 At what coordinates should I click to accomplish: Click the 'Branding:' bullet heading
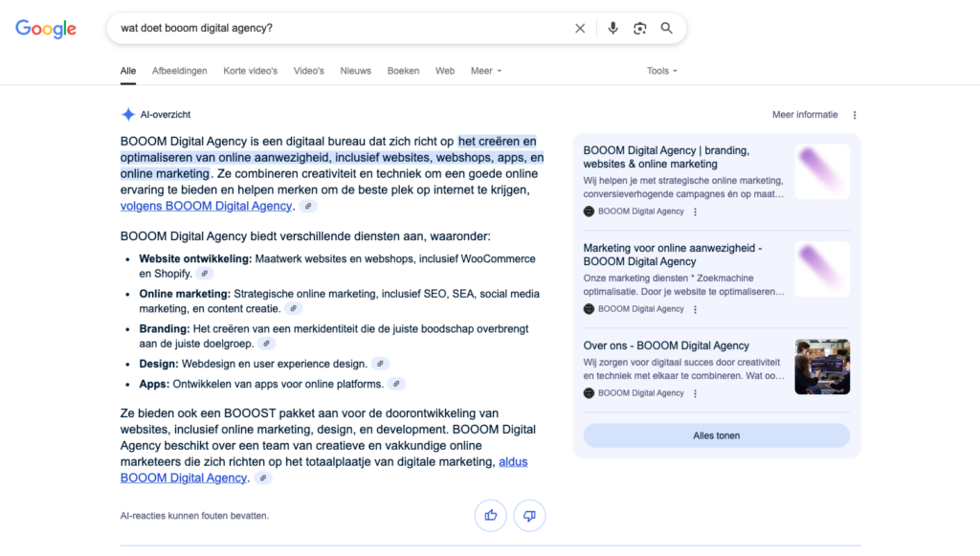click(165, 328)
